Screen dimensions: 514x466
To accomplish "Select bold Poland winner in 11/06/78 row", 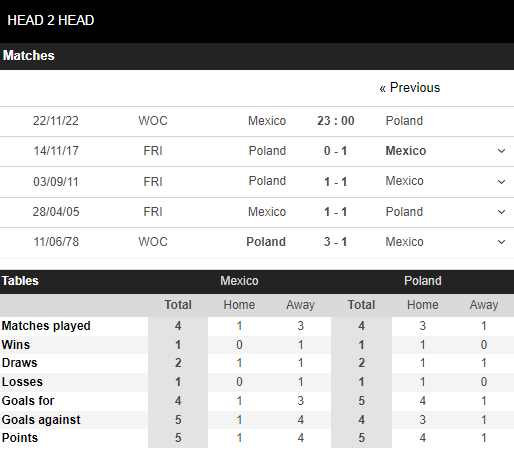I will point(266,242).
